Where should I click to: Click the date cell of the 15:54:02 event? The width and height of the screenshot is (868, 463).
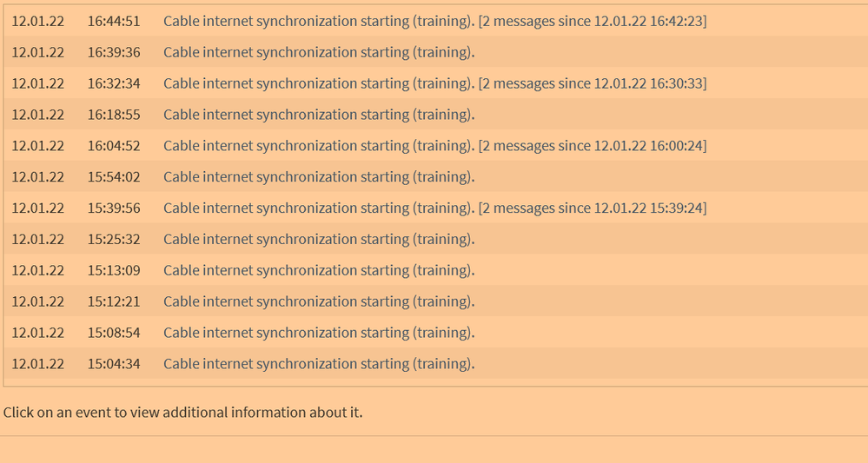(37, 177)
